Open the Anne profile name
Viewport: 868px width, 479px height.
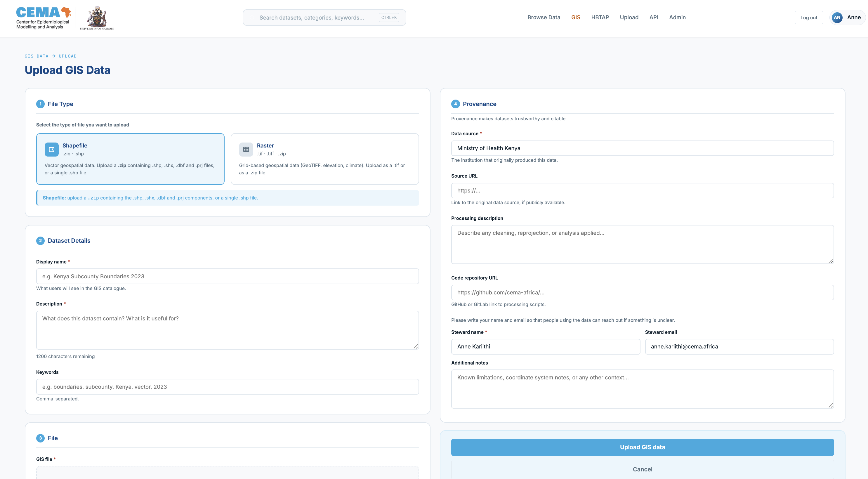tap(853, 18)
